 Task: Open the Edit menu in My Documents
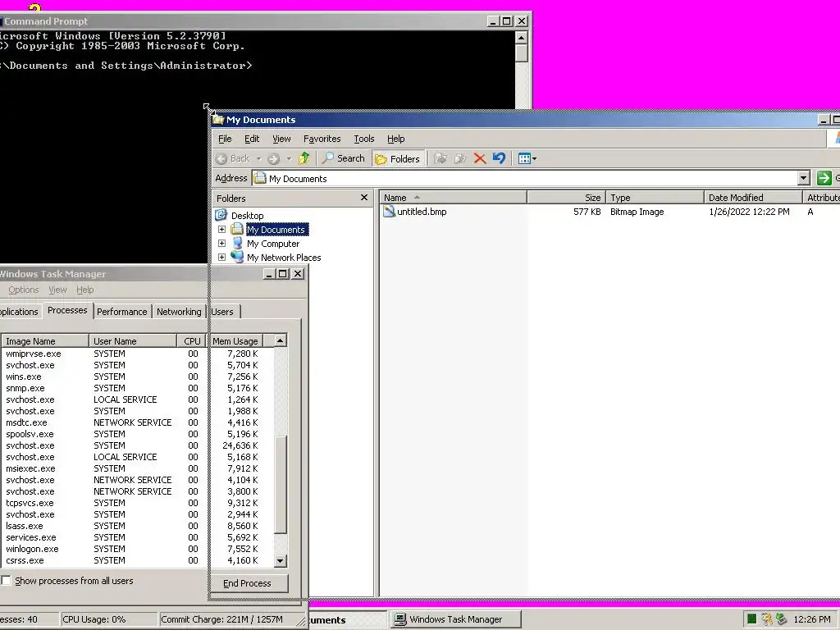(252, 139)
